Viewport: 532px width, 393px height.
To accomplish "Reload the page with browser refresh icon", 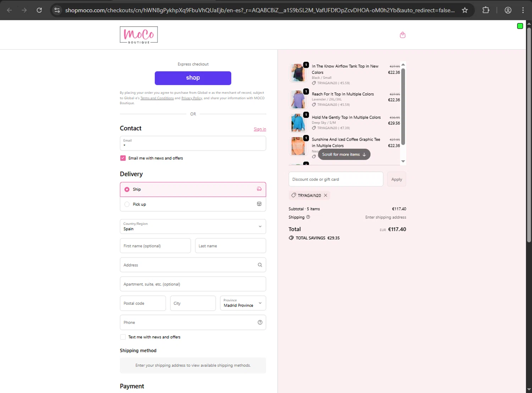I will [x=39, y=10].
